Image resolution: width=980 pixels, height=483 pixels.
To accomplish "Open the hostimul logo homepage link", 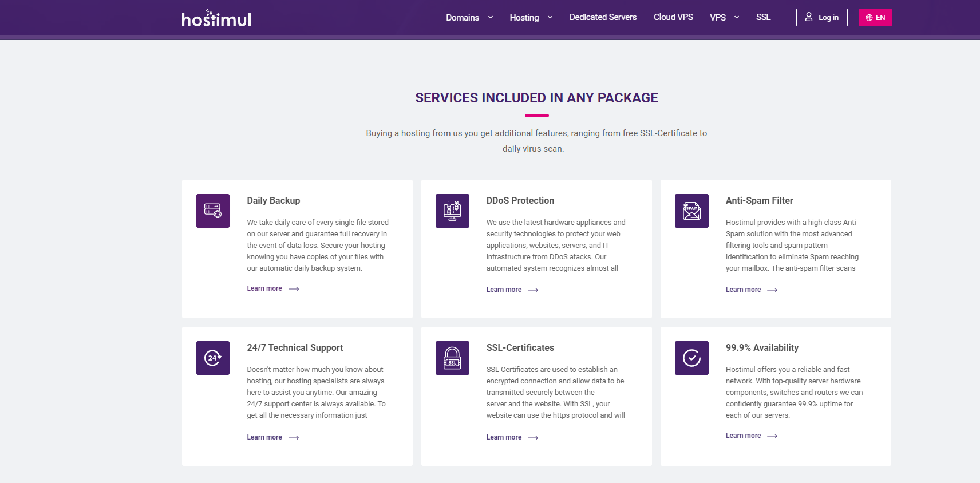I will pyautogui.click(x=216, y=18).
